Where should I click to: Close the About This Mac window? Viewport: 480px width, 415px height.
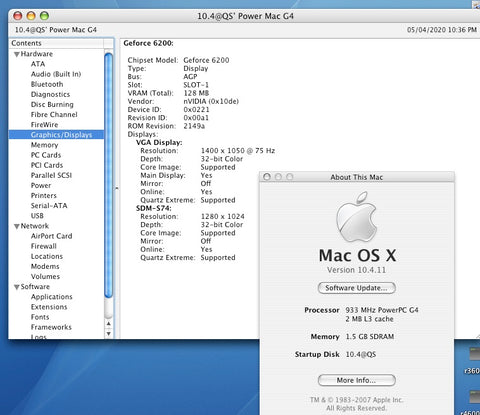pos(267,177)
